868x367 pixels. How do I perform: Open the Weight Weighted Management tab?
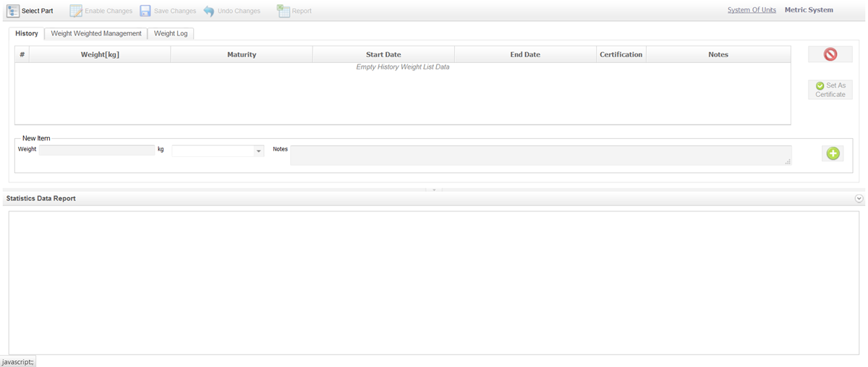(96, 33)
